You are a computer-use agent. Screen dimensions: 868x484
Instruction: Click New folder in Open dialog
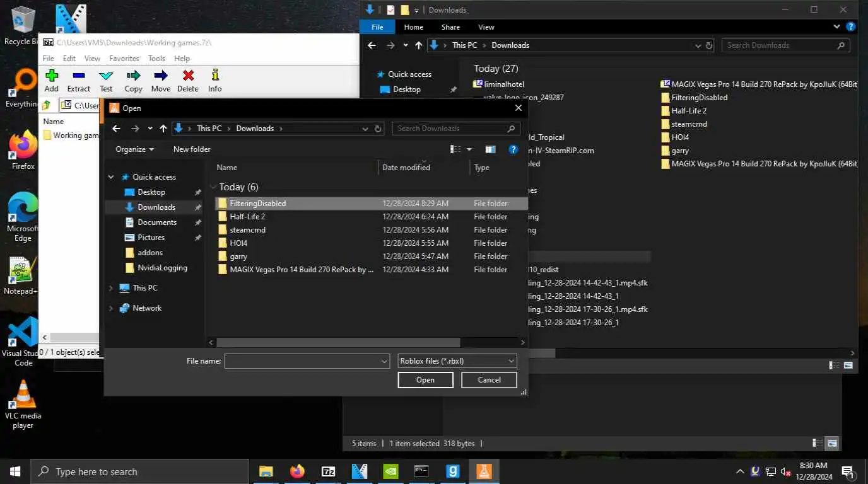192,149
